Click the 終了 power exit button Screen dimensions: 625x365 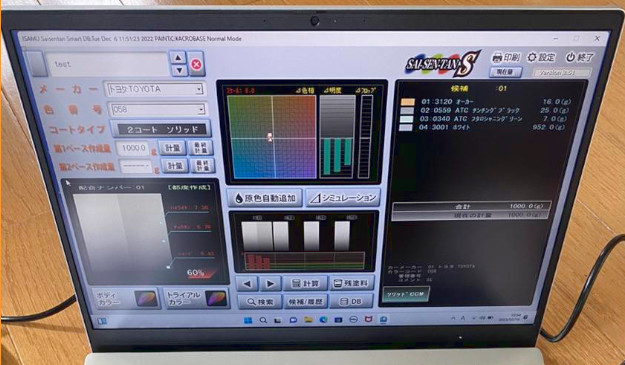[x=580, y=57]
